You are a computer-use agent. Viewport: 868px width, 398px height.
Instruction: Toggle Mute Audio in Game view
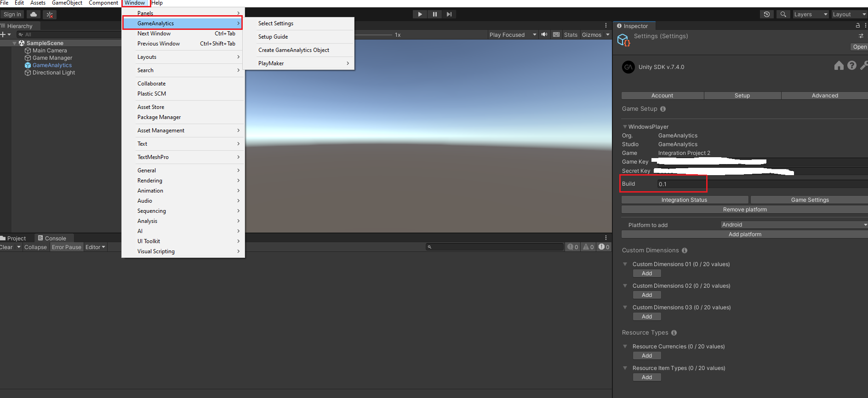(x=544, y=34)
